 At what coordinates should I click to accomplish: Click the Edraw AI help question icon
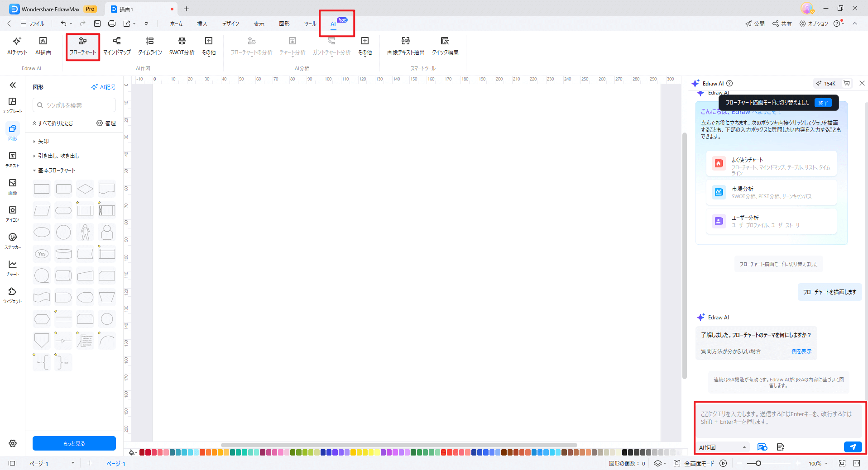tap(729, 83)
